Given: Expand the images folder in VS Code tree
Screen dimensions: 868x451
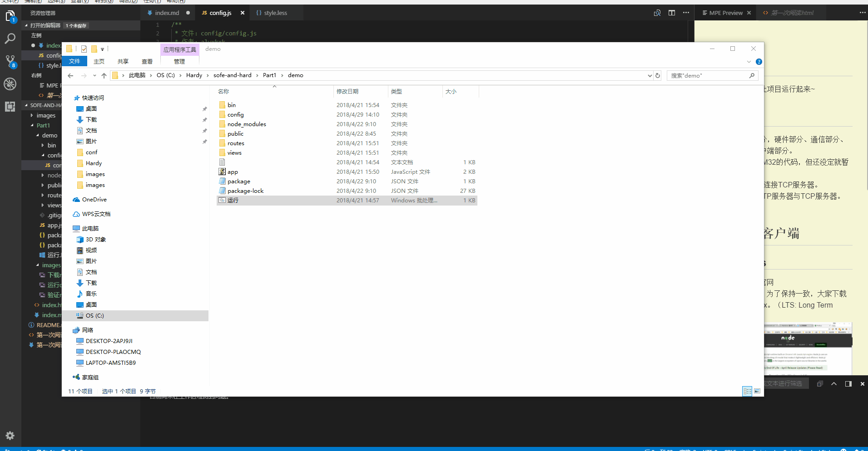Looking at the screenshot, I should (x=32, y=115).
